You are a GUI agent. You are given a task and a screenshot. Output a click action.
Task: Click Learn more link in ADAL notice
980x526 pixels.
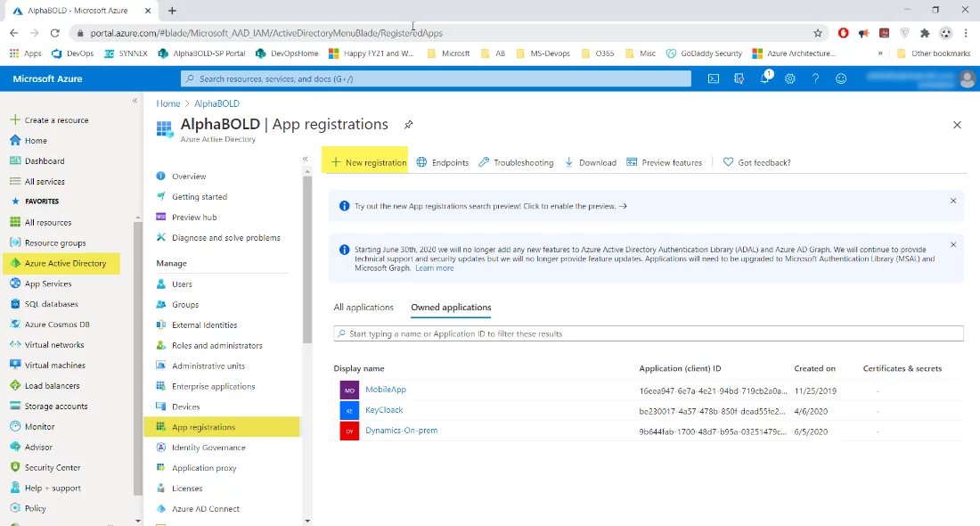coord(435,267)
